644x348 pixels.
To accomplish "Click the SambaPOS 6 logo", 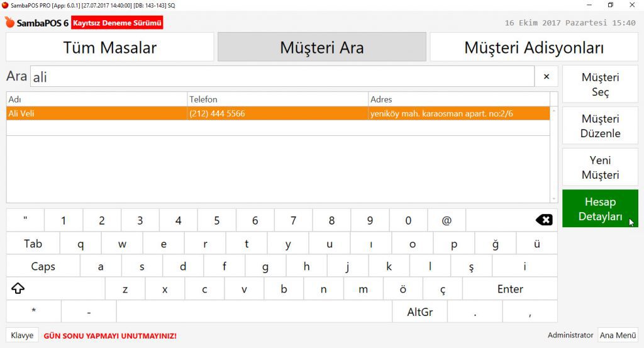I will 36,23.
